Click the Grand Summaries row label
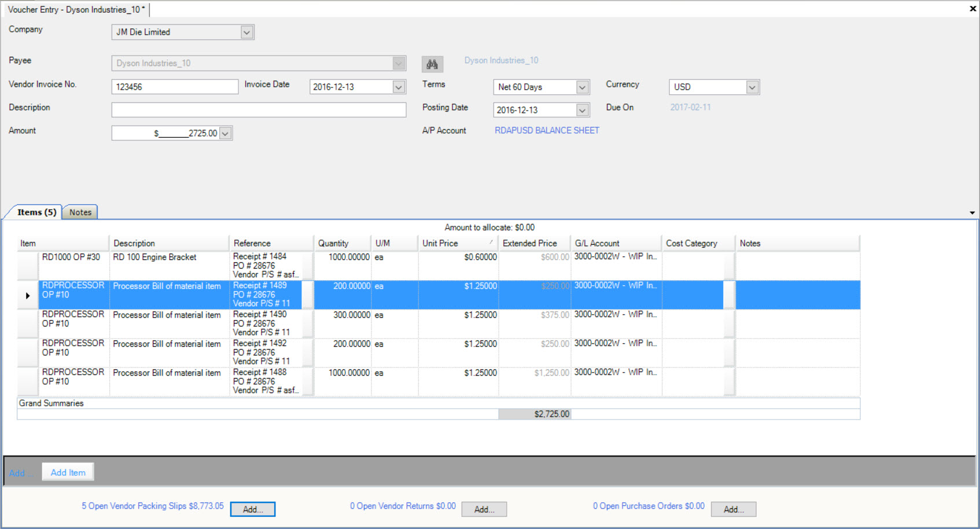This screenshot has height=529, width=980. [x=51, y=403]
